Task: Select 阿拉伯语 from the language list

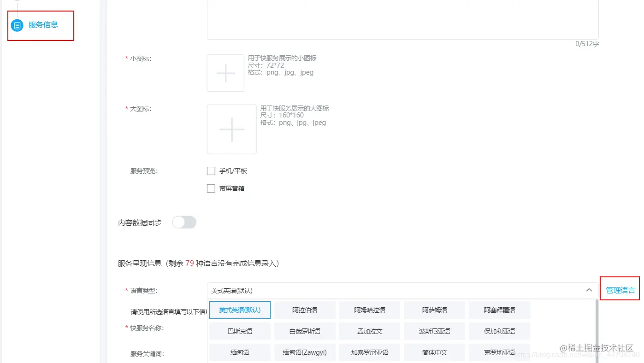Action: 305,310
